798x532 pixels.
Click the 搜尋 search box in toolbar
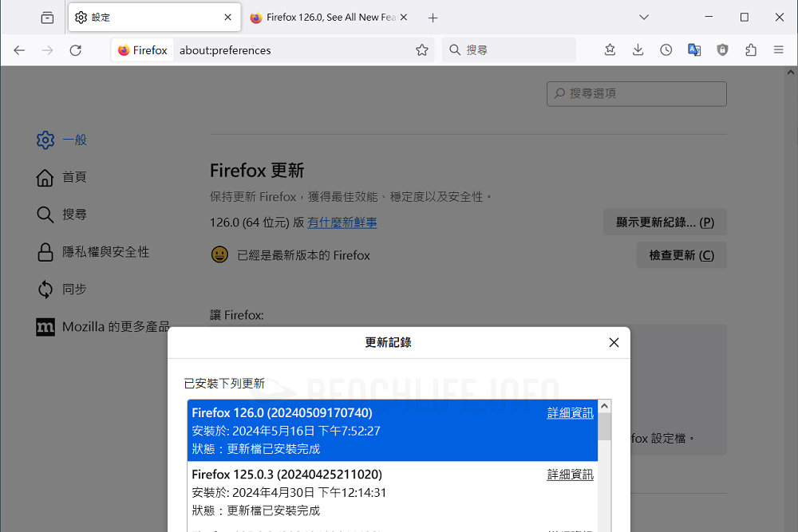tap(509, 49)
